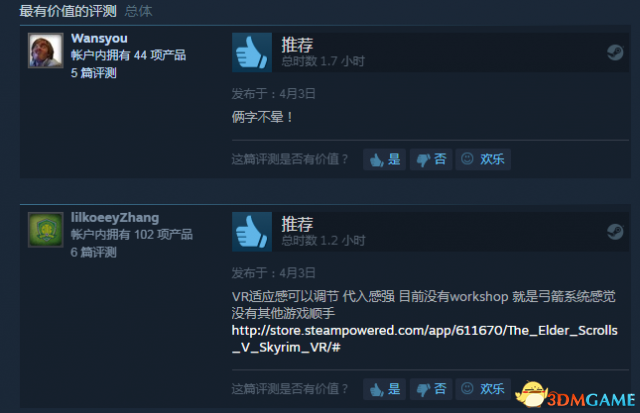The width and height of the screenshot is (640, 413).
Task: Open lilkoeeyZhang's green badge avatar
Action: pos(46,230)
